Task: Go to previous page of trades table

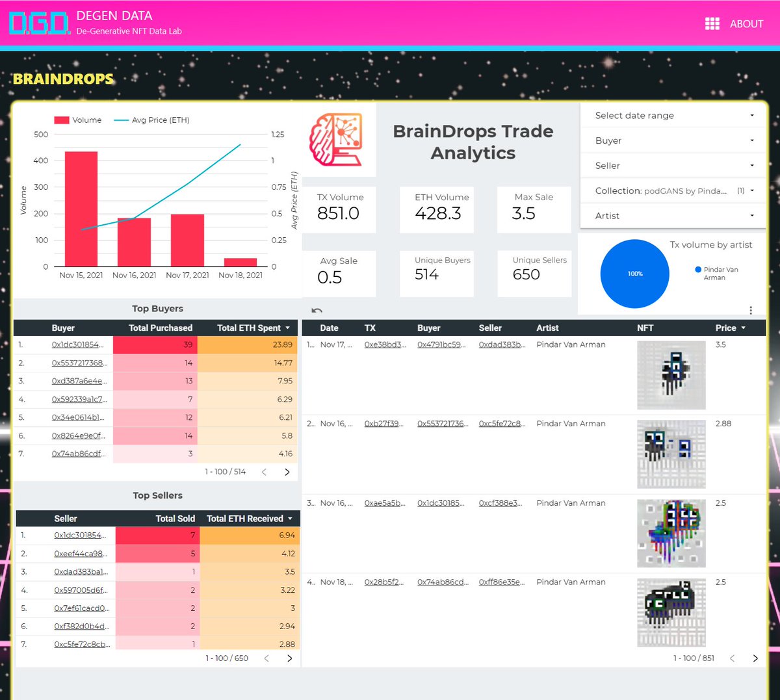Action: (732, 658)
